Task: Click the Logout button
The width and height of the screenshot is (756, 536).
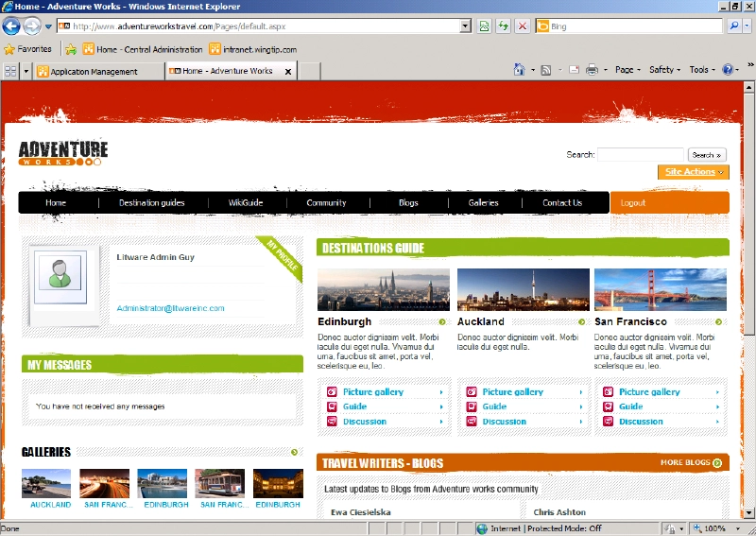Action: coord(633,202)
